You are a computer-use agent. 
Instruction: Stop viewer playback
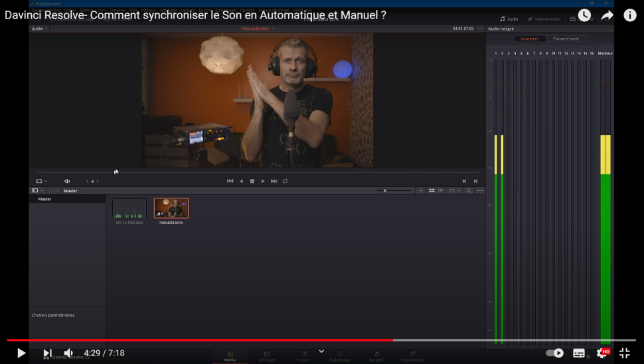click(252, 181)
